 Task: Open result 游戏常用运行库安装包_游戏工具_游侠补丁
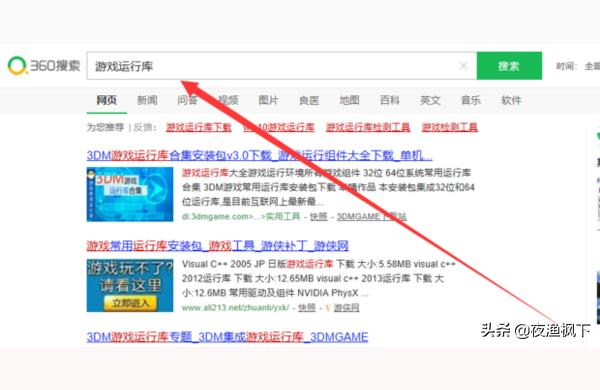217,246
